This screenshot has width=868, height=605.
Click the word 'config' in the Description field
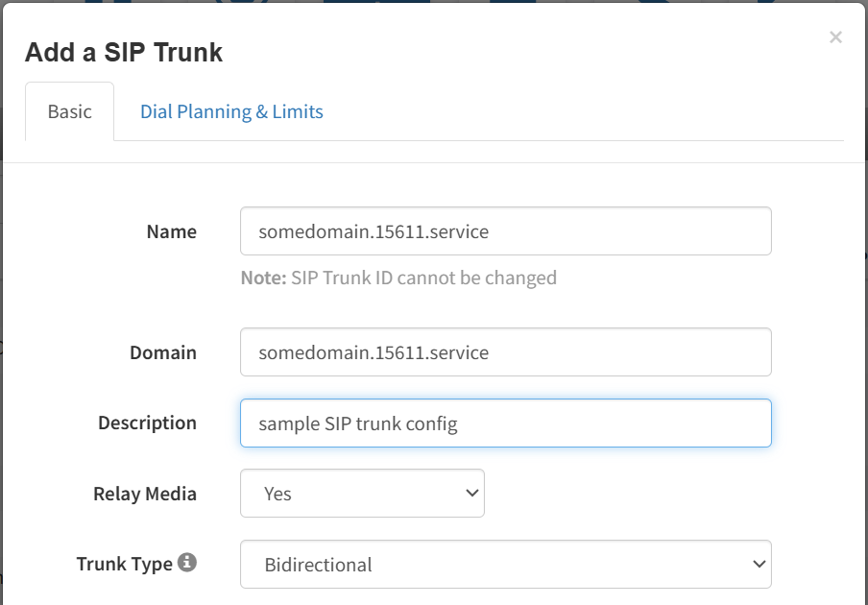point(432,423)
